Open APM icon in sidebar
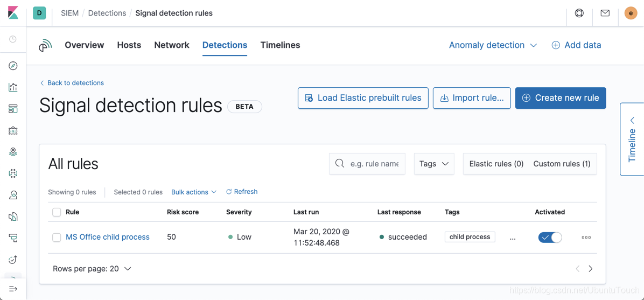The height and width of the screenshot is (300, 644). point(13,238)
